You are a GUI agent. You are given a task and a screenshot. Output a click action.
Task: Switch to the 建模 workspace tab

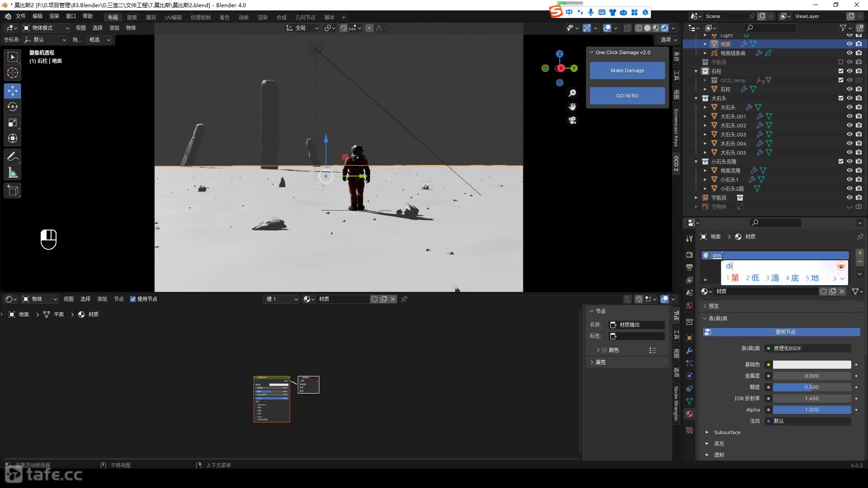[x=132, y=17]
